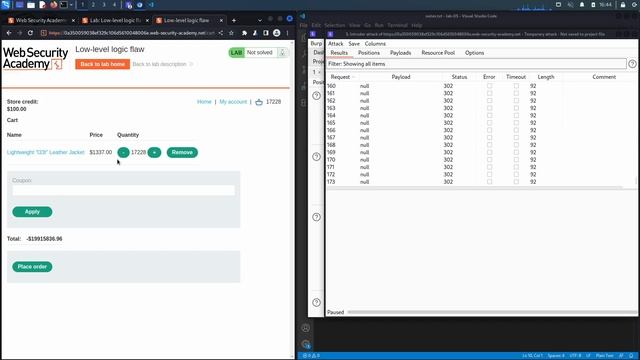The image size is (640, 360).
Task: Switch to the 'Web Security Academy' browser tab
Action: click(41, 20)
